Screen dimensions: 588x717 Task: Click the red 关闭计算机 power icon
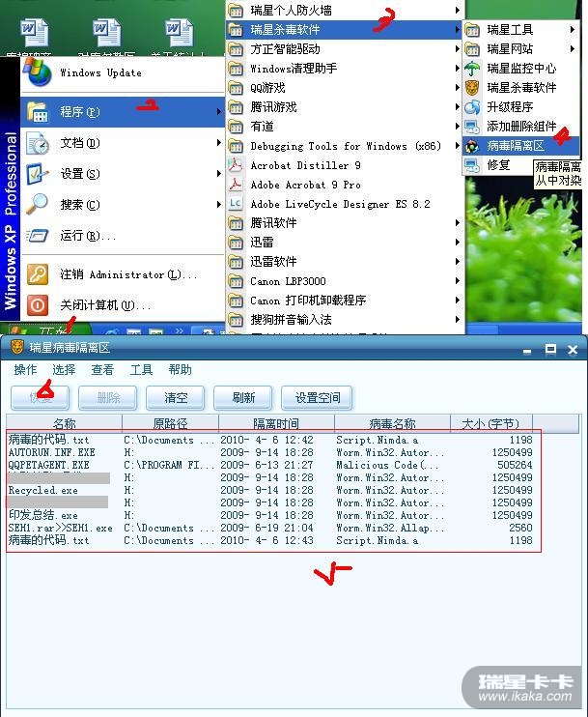click(38, 305)
